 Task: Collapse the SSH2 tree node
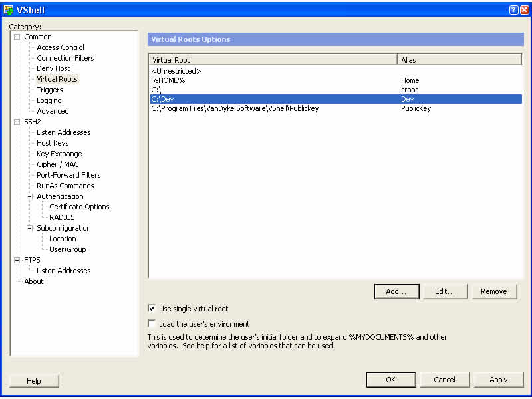tap(17, 122)
